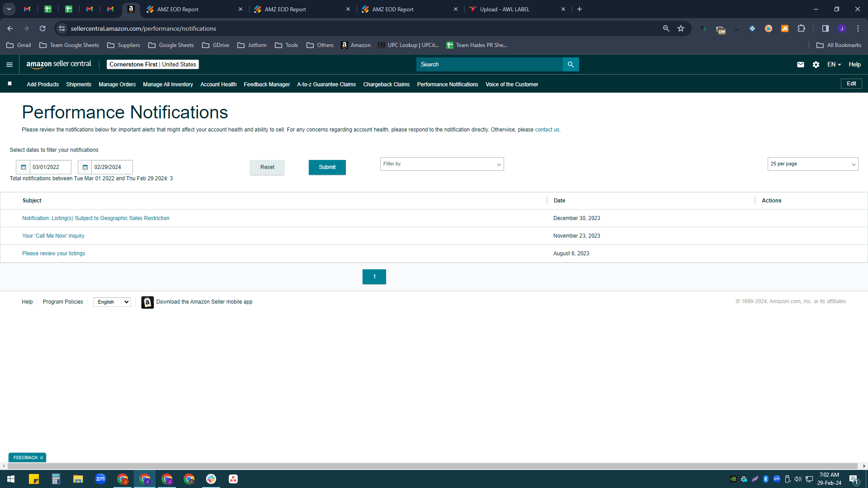Screen dimensions: 868x488
Task: Open the browser extensions puzzle icon
Action: click(801, 28)
